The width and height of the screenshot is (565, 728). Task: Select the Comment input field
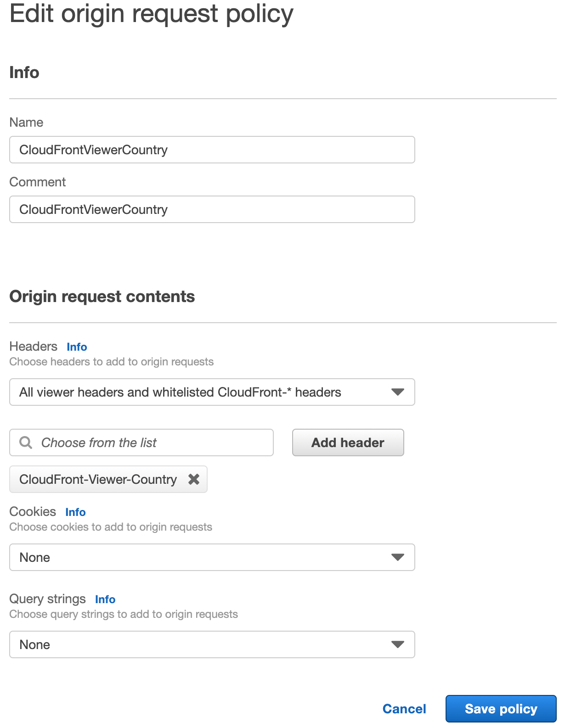click(212, 209)
